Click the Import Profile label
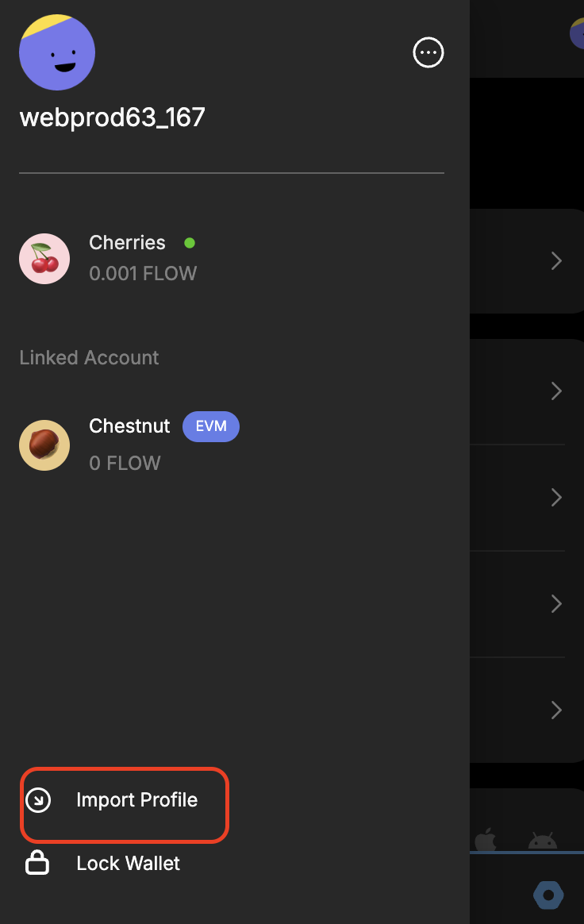 coord(136,800)
